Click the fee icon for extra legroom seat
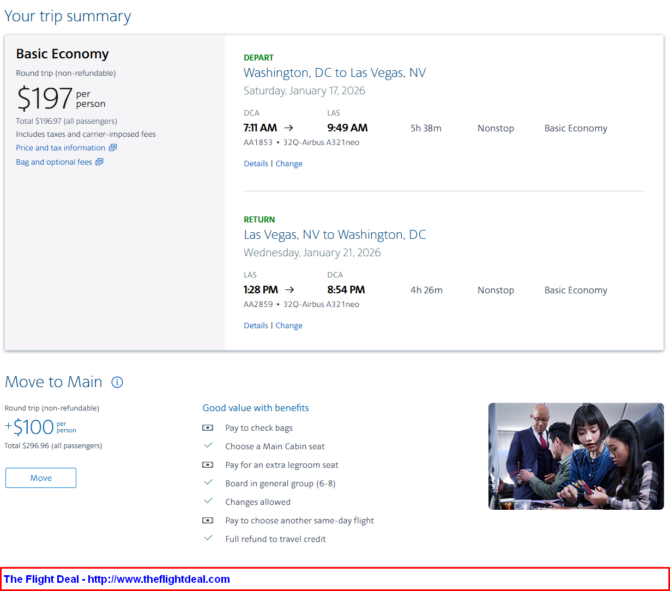The width and height of the screenshot is (670, 591). pos(208,465)
